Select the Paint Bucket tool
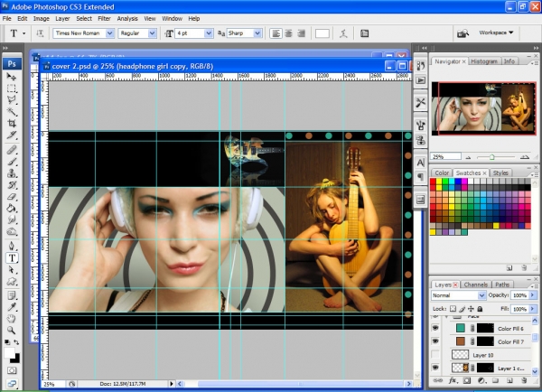The width and height of the screenshot is (542, 392). point(12,209)
